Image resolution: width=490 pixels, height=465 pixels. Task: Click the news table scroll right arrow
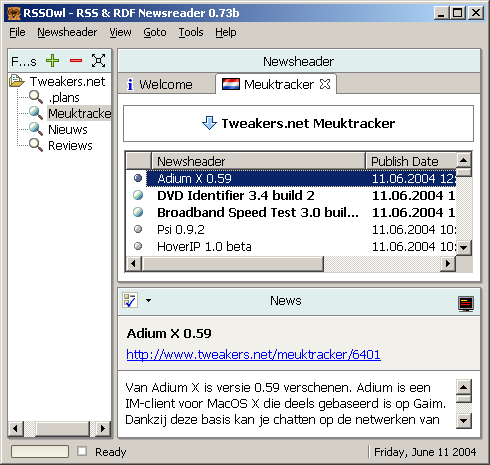pyautogui.click(x=448, y=264)
